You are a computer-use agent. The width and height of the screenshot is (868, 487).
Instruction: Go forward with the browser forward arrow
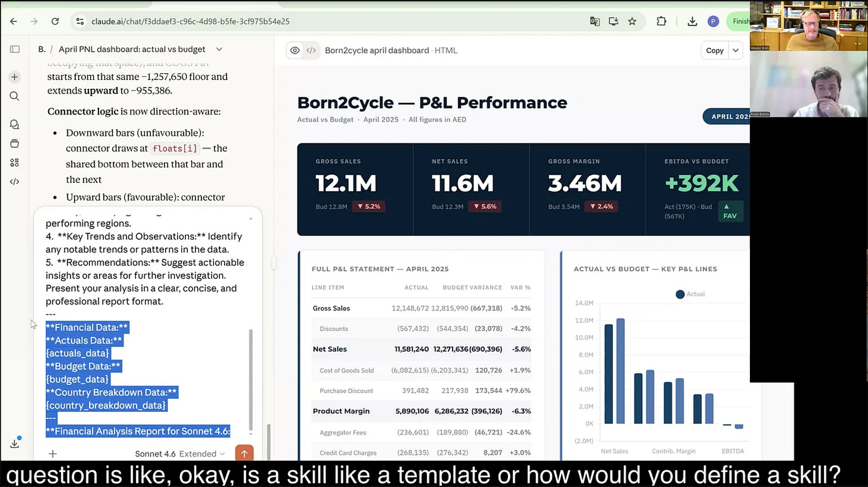(34, 21)
